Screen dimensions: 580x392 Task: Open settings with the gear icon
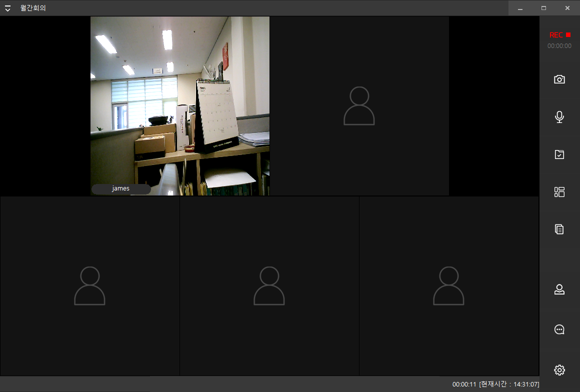[x=559, y=370]
